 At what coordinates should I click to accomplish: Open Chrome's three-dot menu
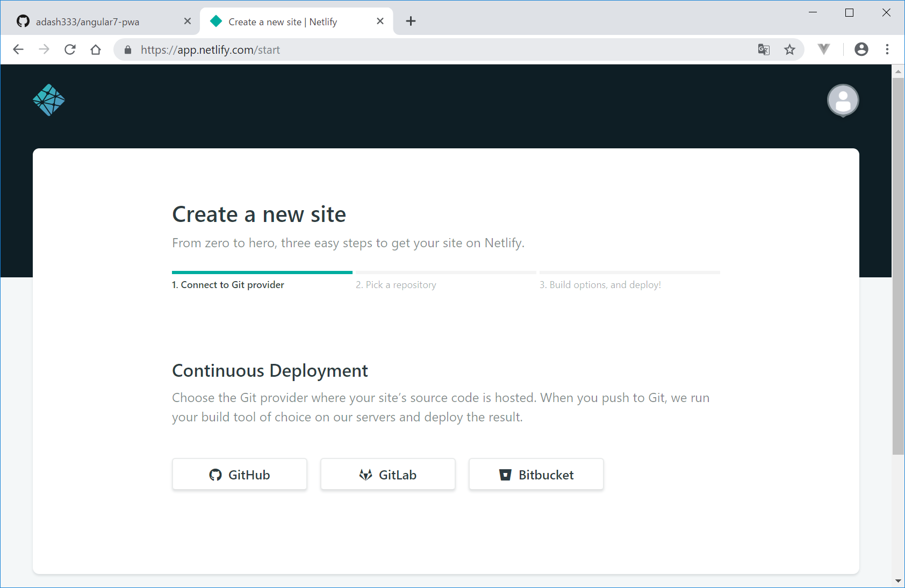click(887, 49)
